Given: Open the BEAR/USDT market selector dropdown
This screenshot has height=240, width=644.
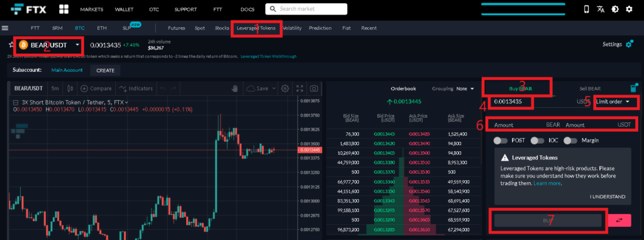Looking at the screenshot, I should (49, 45).
